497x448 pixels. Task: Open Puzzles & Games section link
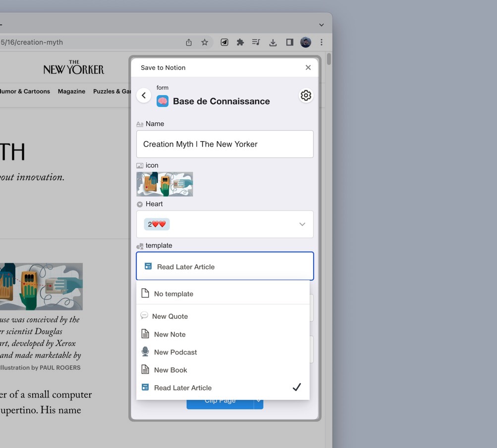point(112,91)
